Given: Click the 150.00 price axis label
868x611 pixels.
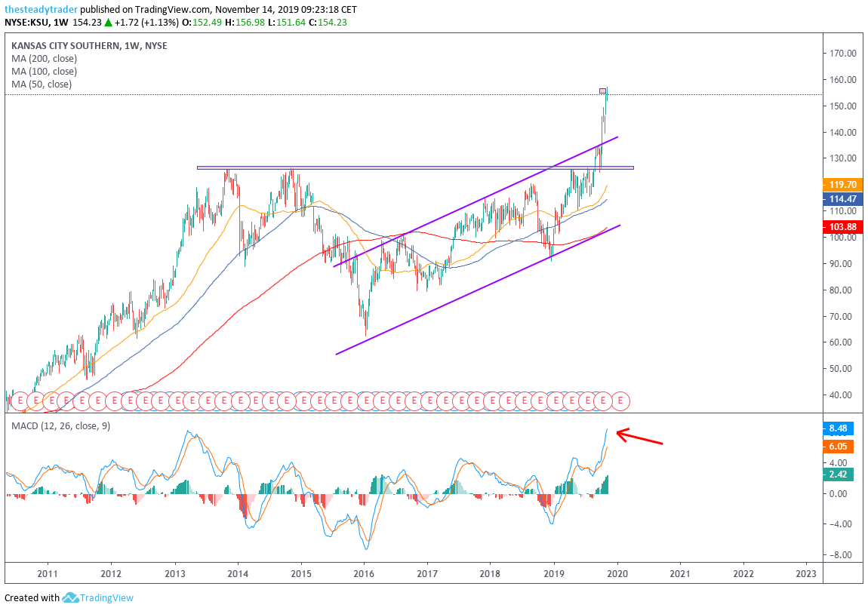Looking at the screenshot, I should click(x=842, y=106).
